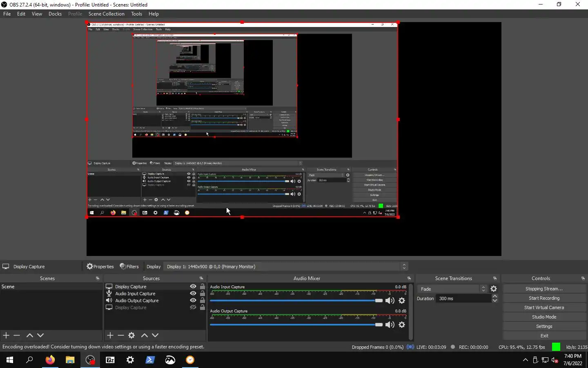Toggle lock on Audio Output Capture source
588x368 pixels.
tap(203, 301)
